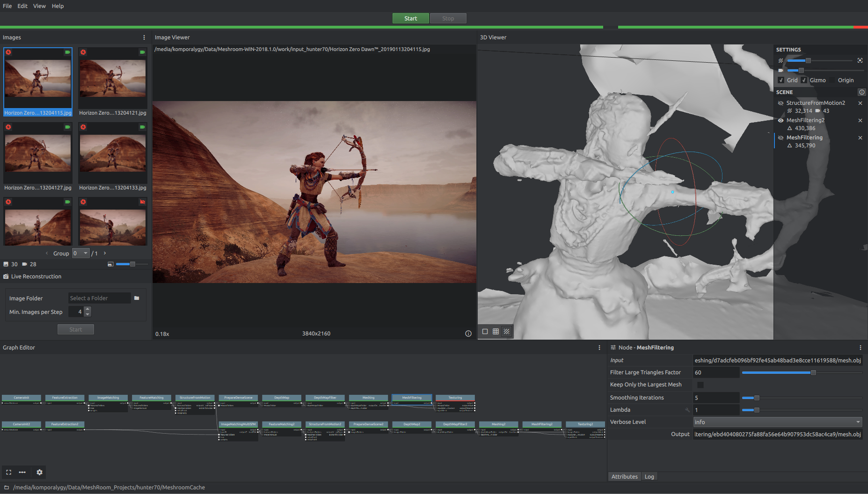
Task: Open the Edit menu
Action: coord(22,6)
